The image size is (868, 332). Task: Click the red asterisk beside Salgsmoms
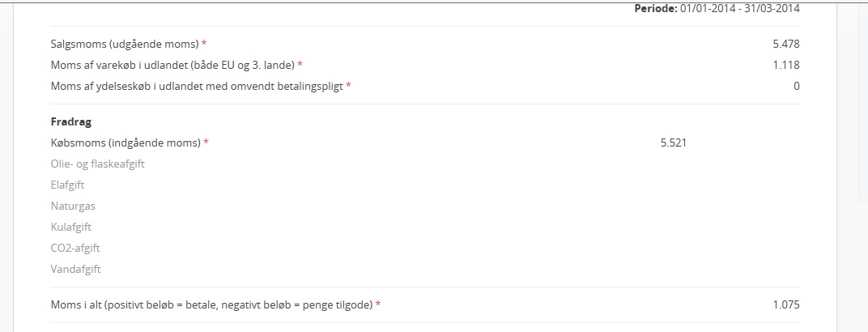[204, 44]
